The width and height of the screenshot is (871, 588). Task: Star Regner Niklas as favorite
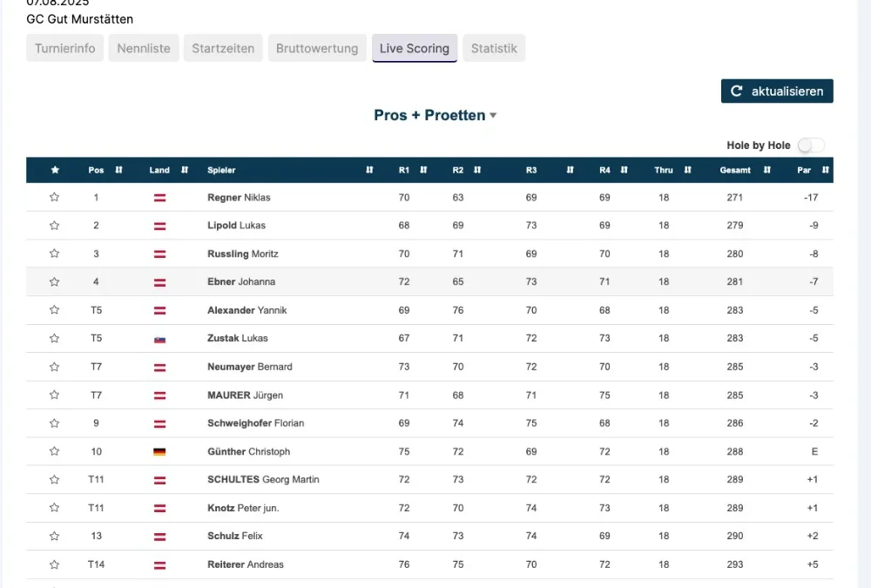(55, 198)
